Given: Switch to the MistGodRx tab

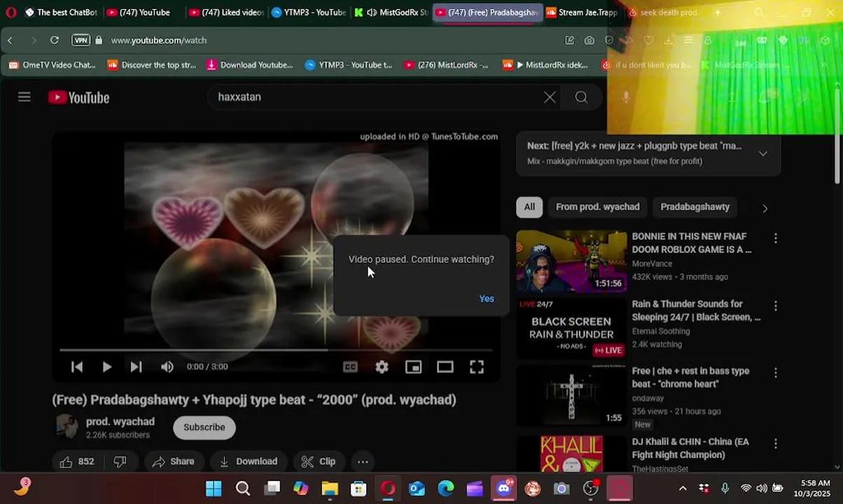Looking at the screenshot, I should coord(391,13).
